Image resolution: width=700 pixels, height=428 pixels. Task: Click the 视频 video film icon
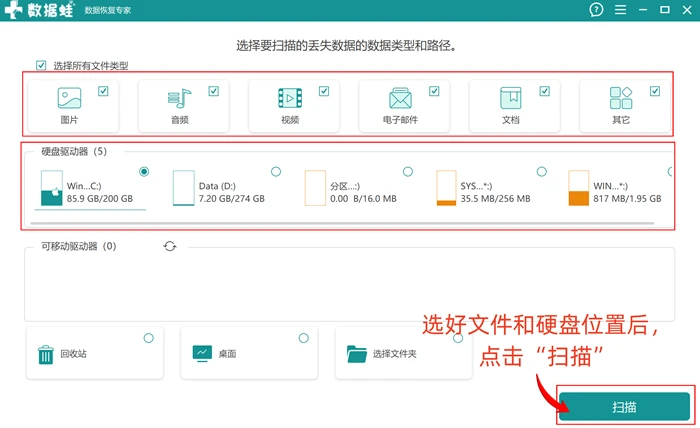pyautogui.click(x=290, y=98)
